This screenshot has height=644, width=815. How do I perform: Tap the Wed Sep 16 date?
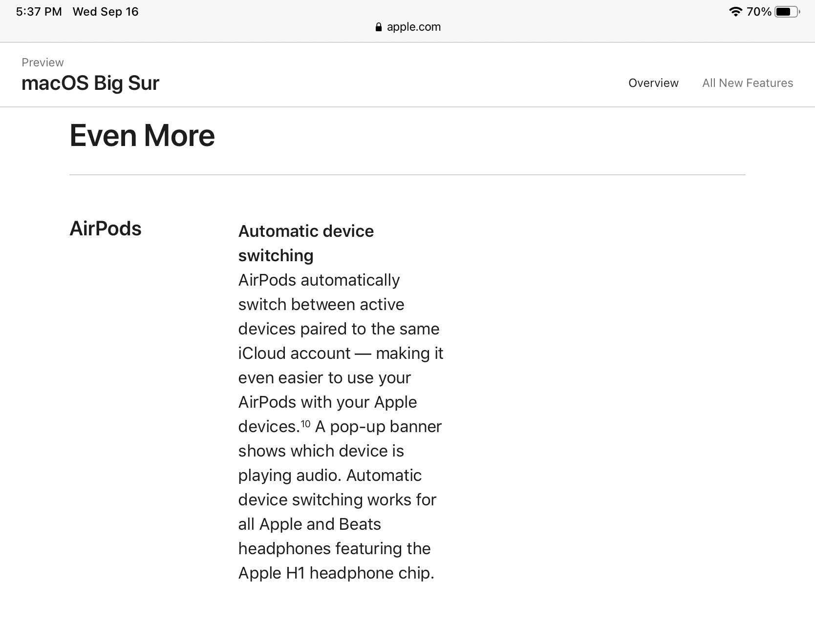click(106, 12)
